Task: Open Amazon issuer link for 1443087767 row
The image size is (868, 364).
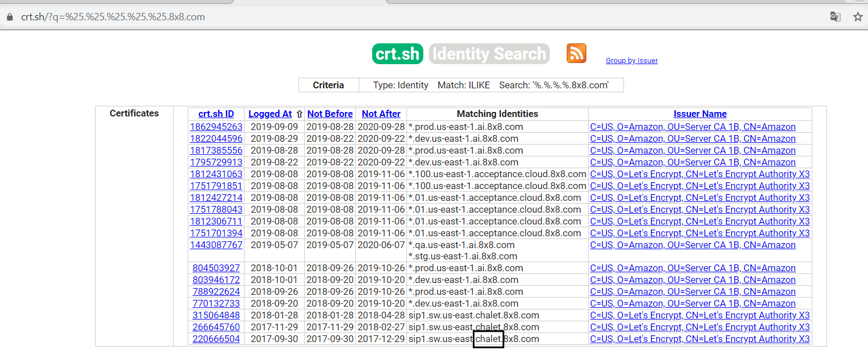Action: tap(693, 245)
